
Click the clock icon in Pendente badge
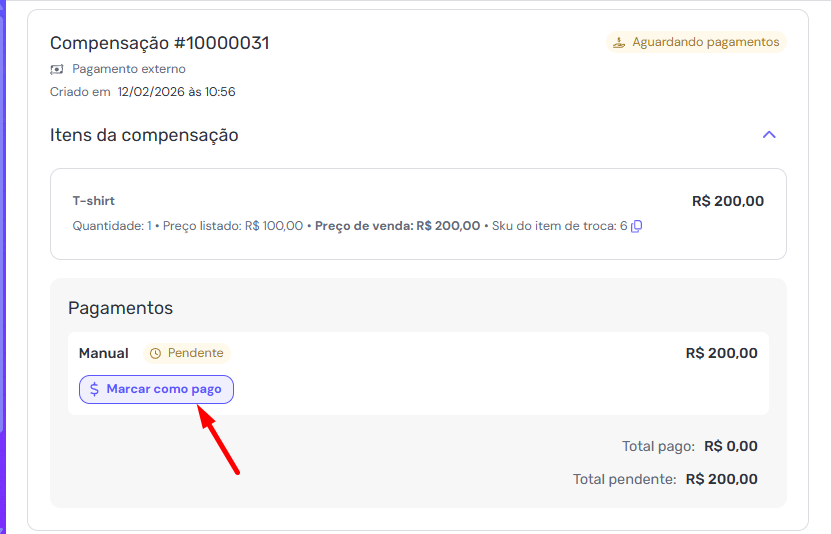coord(155,353)
